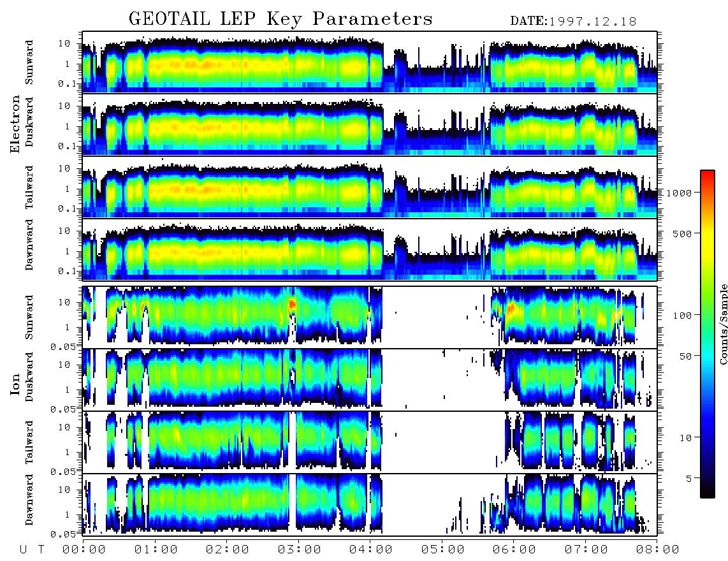Image resolution: width=728 pixels, height=561 pixels.
Task: Select the Ion "Dawnward" panel label
Action: click(29, 500)
